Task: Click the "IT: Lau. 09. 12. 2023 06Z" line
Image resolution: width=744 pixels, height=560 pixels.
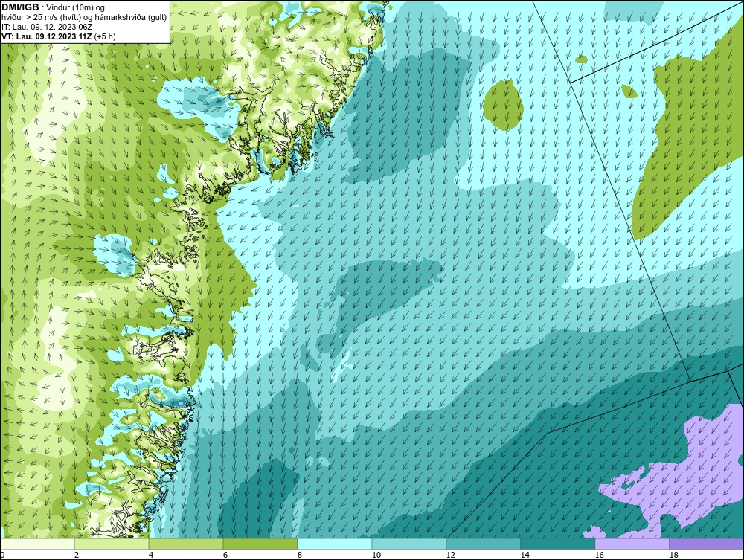Action: [47, 27]
